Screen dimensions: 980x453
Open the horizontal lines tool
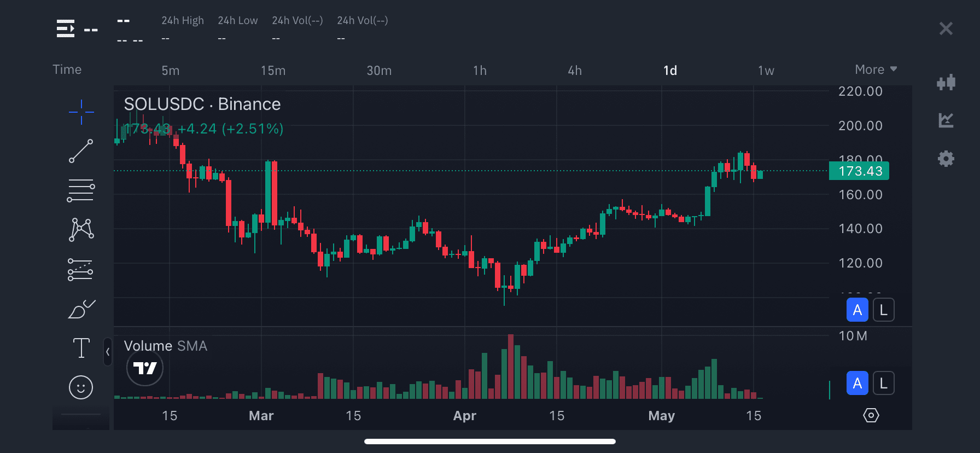point(81,190)
